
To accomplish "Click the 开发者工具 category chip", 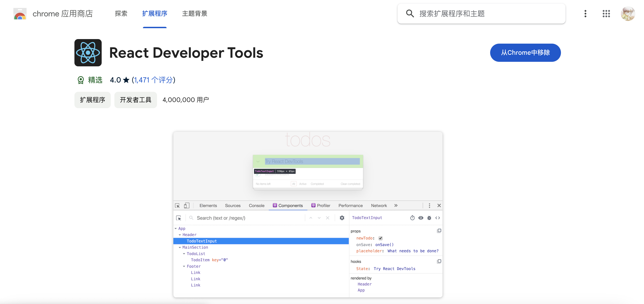I will (x=135, y=100).
